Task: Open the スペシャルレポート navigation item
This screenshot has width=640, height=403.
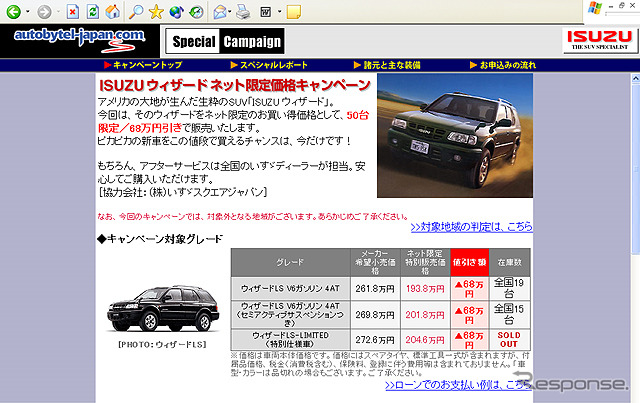Action: (x=269, y=65)
